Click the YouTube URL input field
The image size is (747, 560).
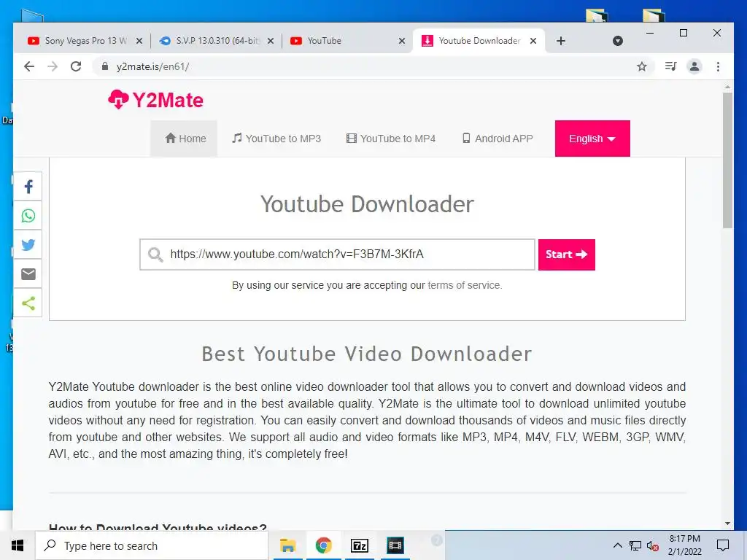point(337,254)
